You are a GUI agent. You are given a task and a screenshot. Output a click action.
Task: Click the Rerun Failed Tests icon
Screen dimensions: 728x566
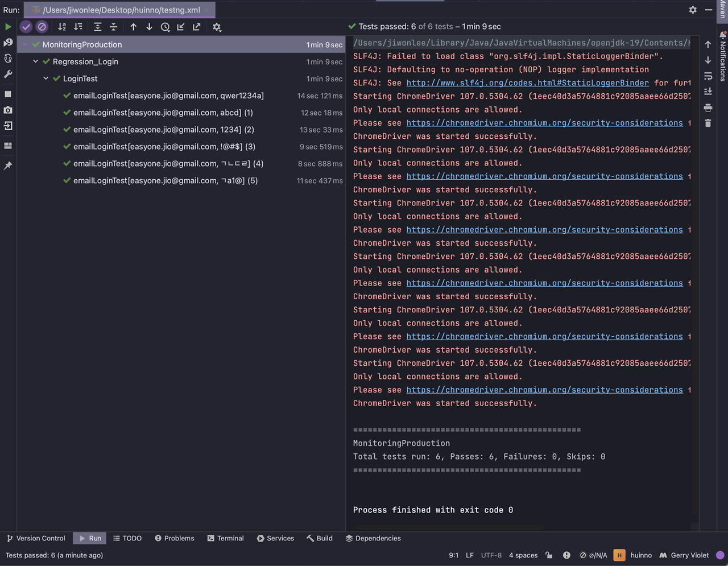pyautogui.click(x=8, y=43)
